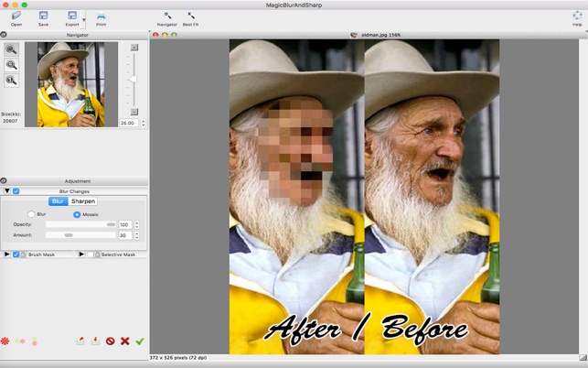Click the Print toolbar icon

[101, 16]
